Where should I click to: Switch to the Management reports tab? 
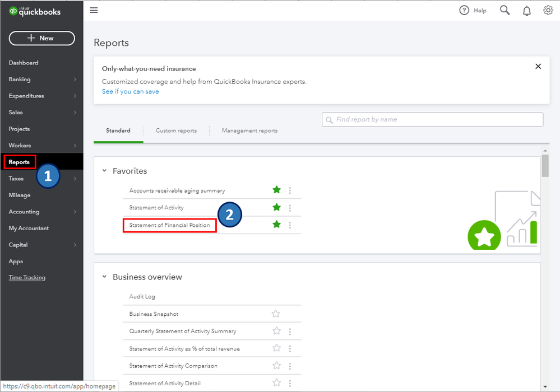[x=249, y=130]
